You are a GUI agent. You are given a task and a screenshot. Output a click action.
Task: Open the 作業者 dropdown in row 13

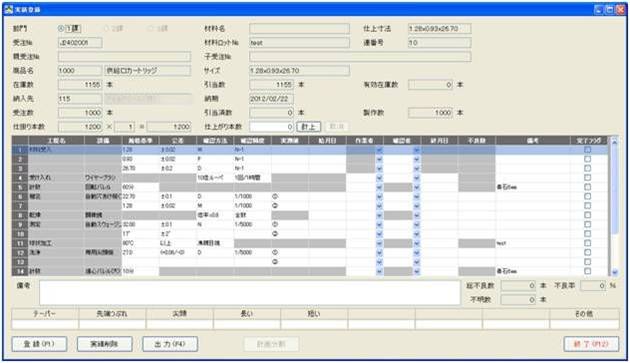pyautogui.click(x=379, y=262)
